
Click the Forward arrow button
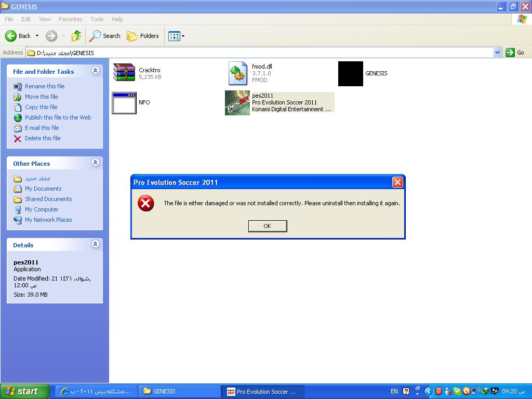pos(51,36)
